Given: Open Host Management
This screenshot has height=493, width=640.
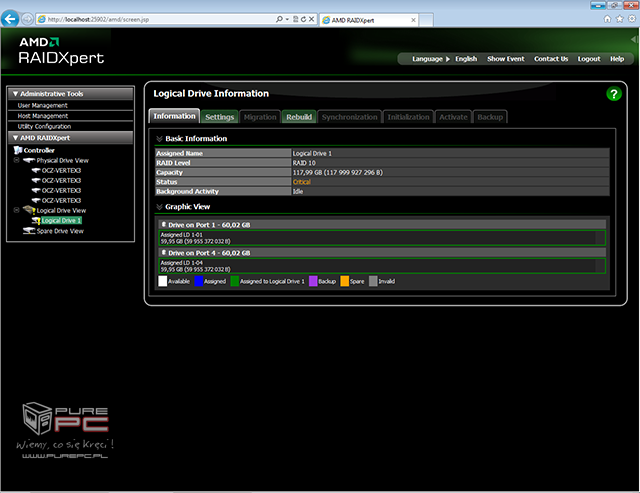Looking at the screenshot, I should [42, 116].
